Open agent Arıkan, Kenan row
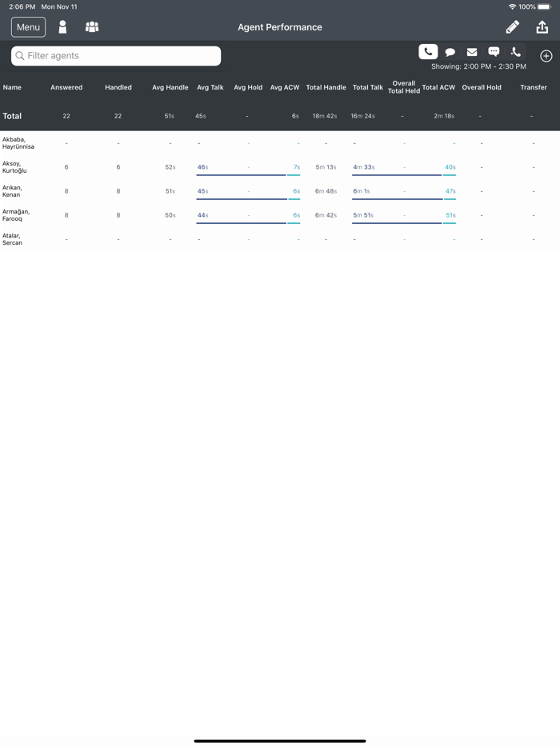 tap(280, 191)
